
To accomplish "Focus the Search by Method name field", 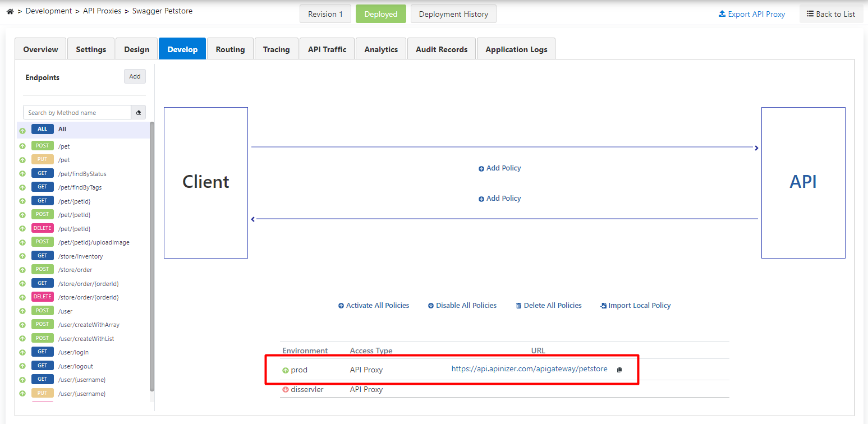I will point(77,113).
